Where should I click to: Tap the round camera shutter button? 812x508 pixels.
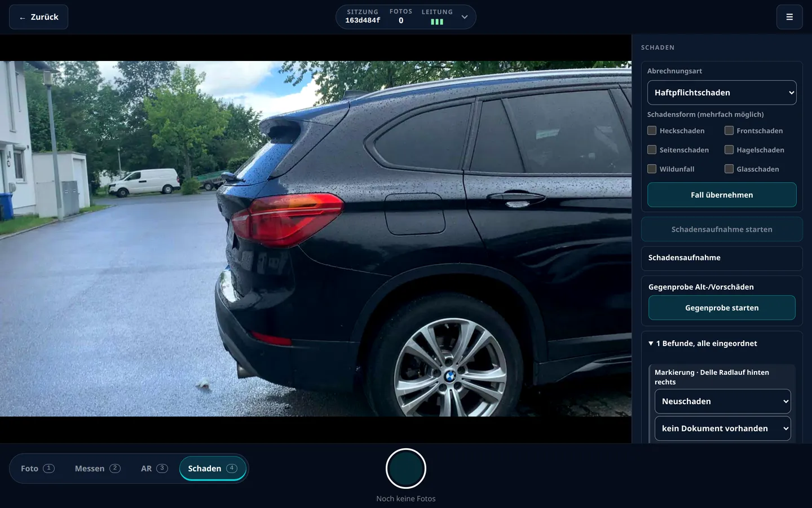pos(406,468)
